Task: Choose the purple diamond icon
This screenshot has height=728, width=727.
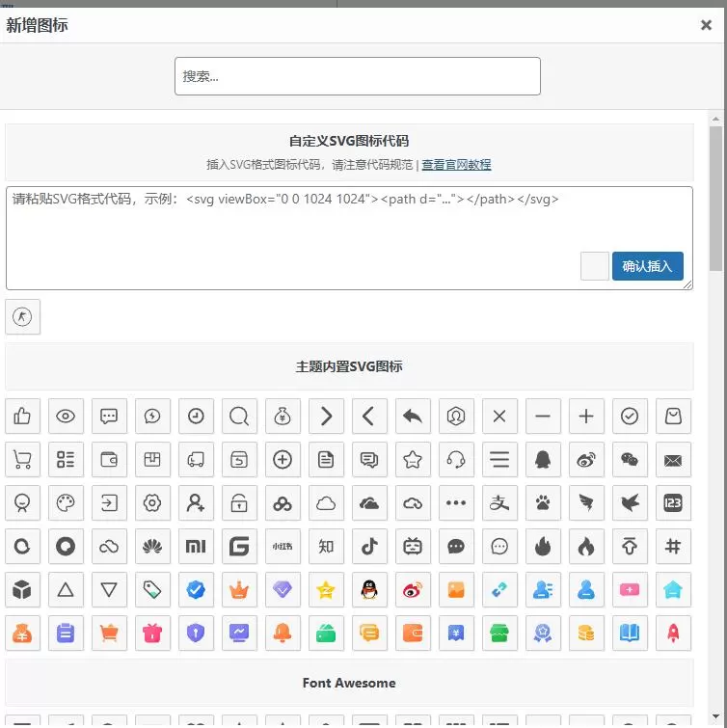Action: [283, 590]
